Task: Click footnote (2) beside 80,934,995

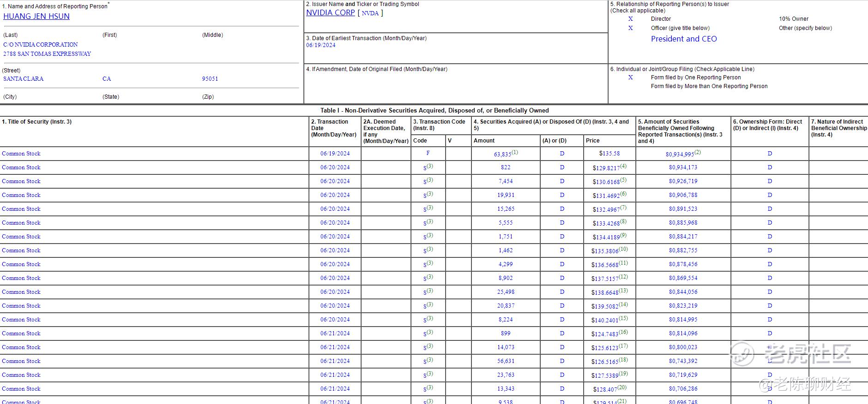Action: 698,152
